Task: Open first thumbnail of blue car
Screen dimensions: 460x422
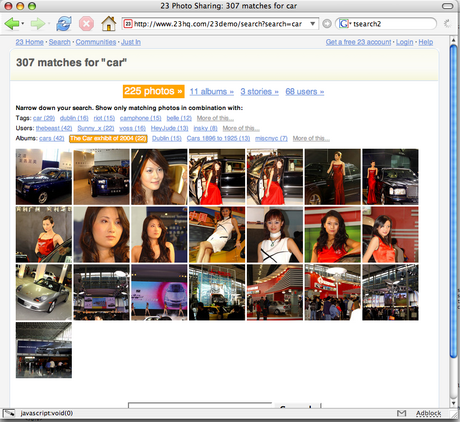Action: [x=44, y=177]
